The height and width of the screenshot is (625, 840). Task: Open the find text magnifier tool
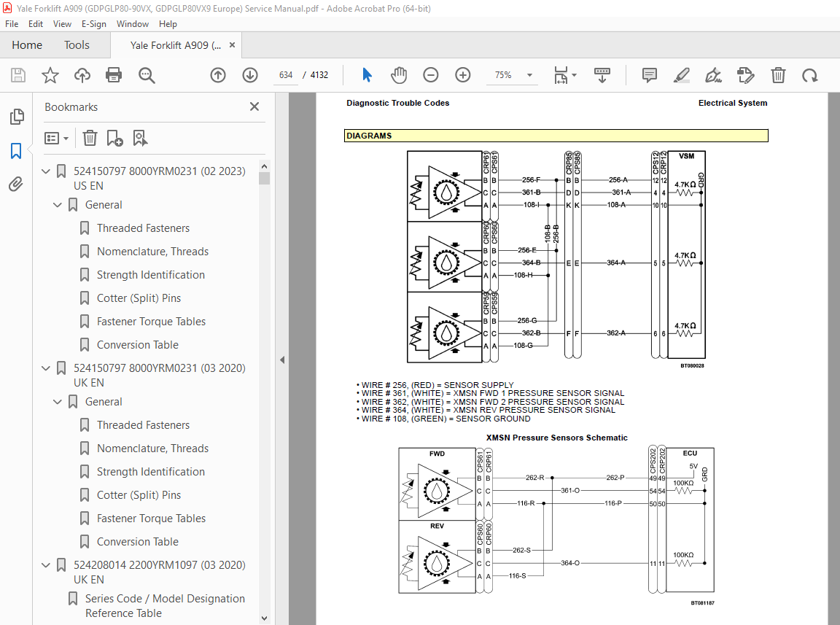click(x=147, y=75)
